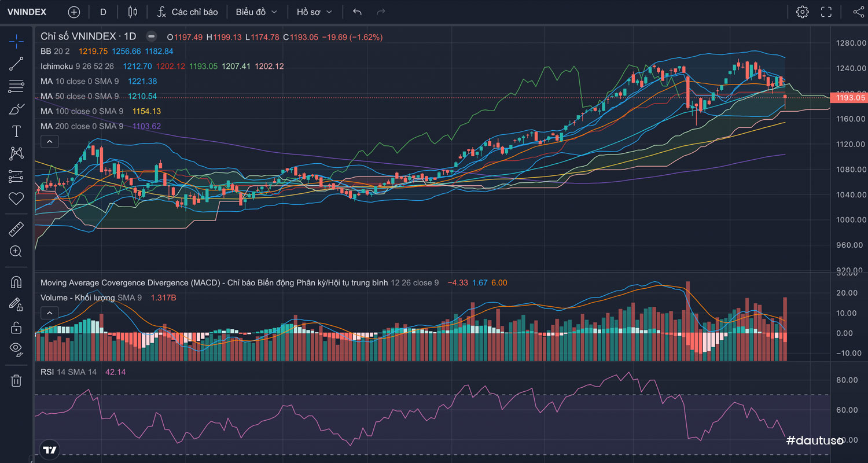
Task: Click the RSI 14 SMA 14 legend
Action: pos(68,372)
